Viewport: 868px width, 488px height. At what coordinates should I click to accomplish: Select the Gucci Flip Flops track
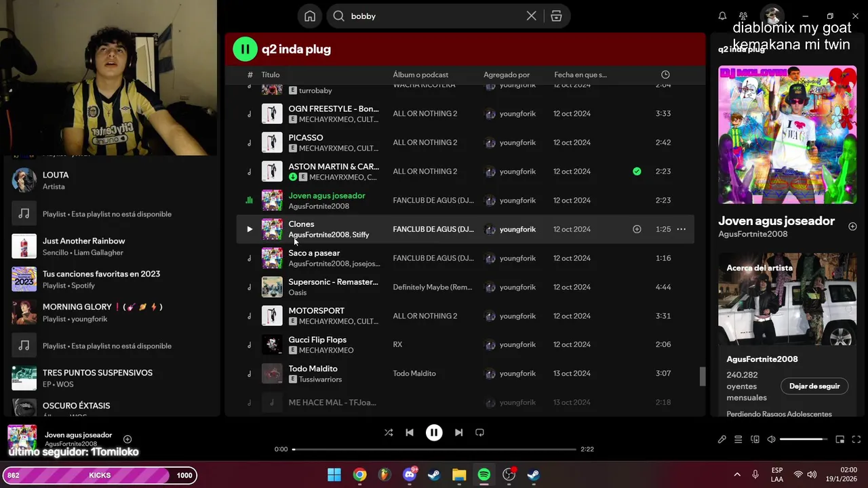[x=317, y=340]
